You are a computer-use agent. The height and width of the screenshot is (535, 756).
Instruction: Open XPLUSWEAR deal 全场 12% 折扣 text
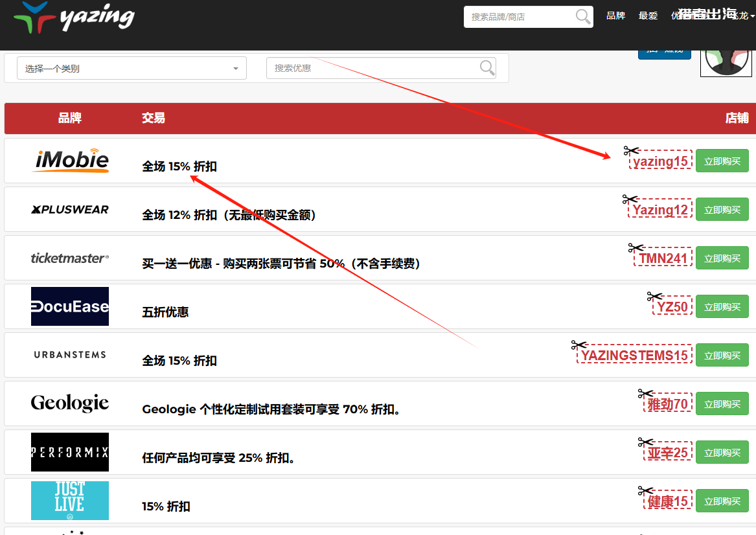tap(229, 215)
